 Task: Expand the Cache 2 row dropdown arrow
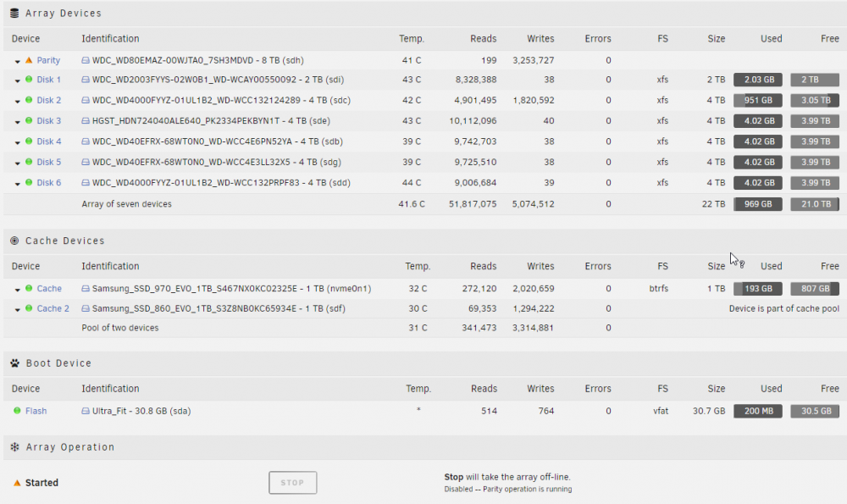click(x=17, y=310)
